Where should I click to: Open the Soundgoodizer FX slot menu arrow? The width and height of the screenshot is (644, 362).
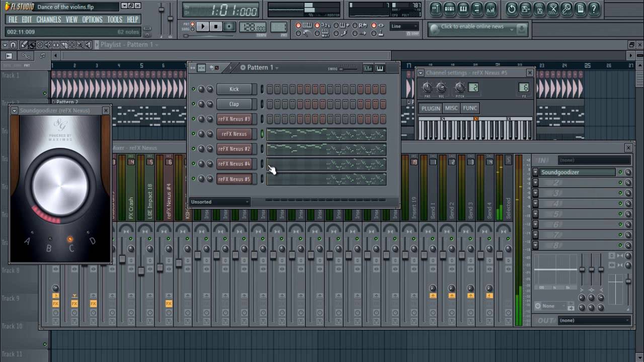tap(535, 172)
